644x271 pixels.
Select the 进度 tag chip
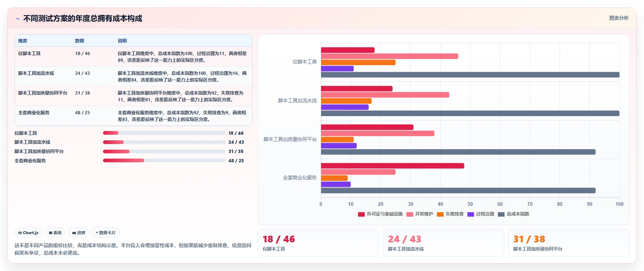click(78, 233)
